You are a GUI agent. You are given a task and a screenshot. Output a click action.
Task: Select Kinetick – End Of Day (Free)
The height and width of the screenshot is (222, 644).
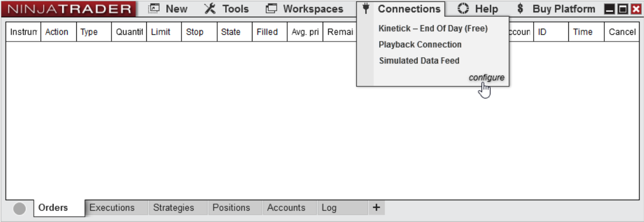pyautogui.click(x=433, y=29)
